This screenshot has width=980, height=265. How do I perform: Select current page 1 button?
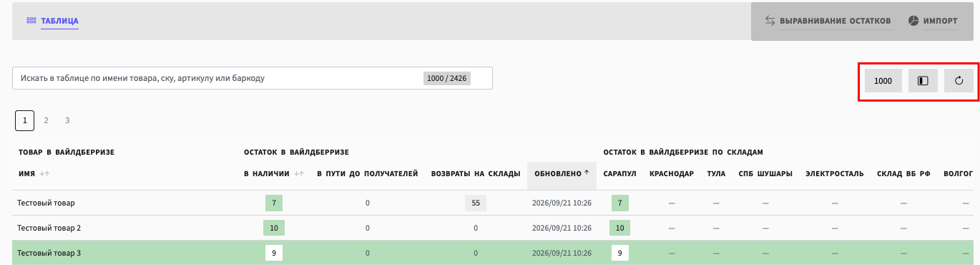24,120
